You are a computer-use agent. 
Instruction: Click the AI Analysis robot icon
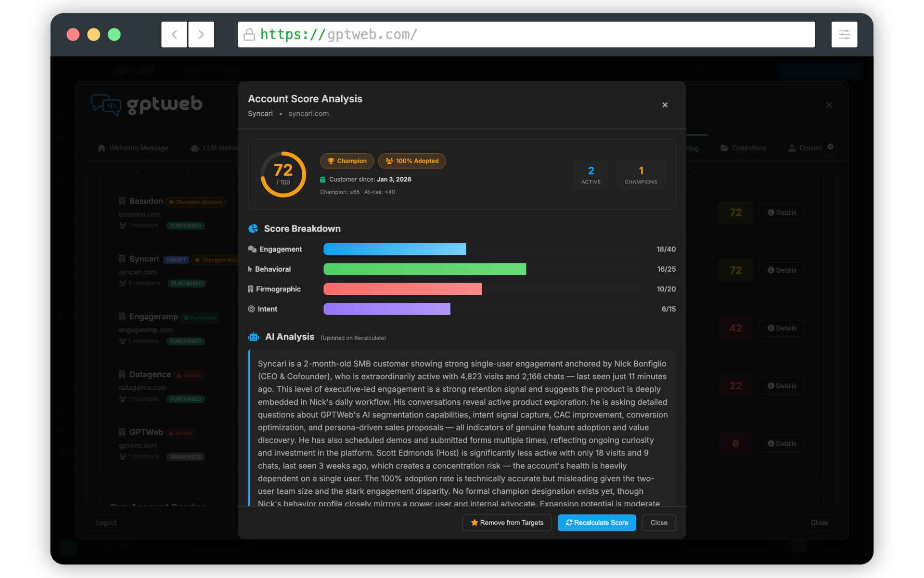coord(254,337)
